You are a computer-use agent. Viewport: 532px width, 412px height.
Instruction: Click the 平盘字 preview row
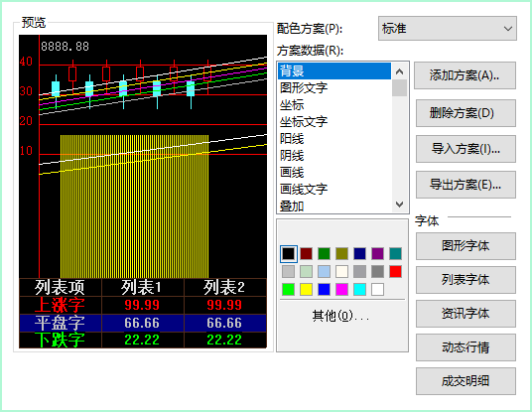[143, 323]
